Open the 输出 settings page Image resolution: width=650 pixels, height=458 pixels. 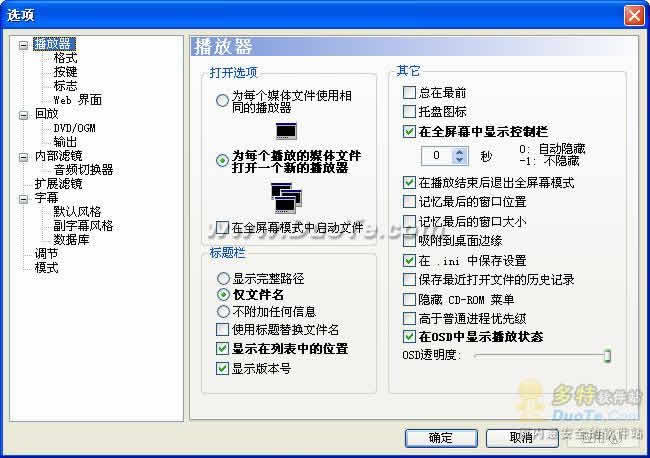coord(65,142)
